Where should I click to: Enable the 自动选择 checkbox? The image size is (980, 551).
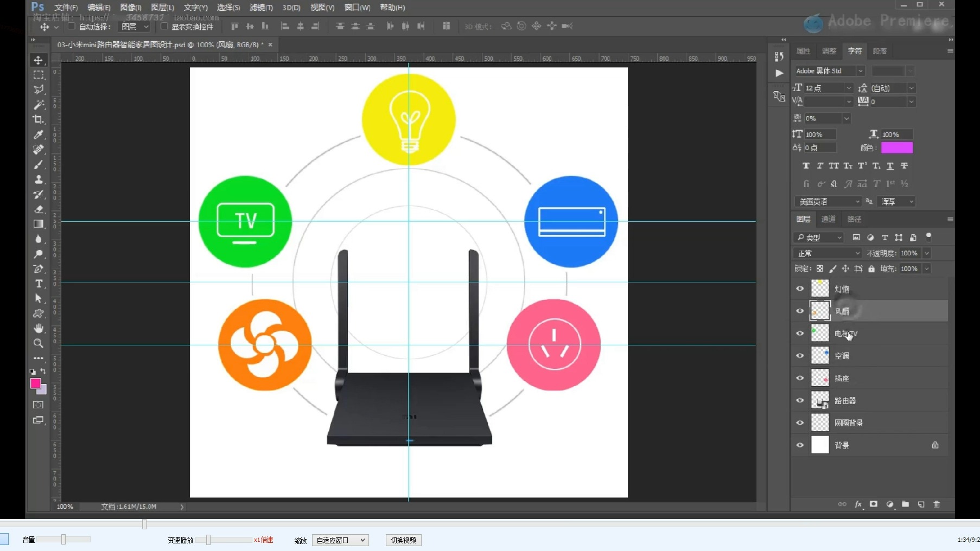[x=71, y=26]
